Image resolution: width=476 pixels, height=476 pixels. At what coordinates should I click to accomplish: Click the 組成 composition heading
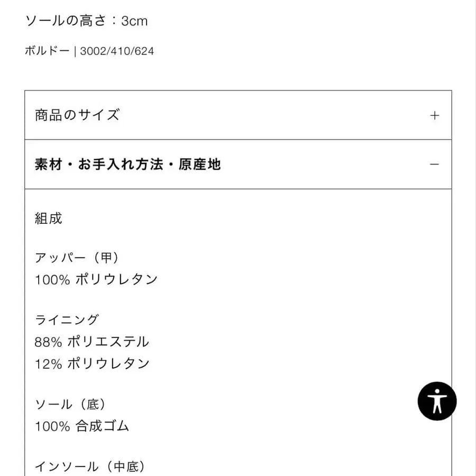[x=48, y=217]
